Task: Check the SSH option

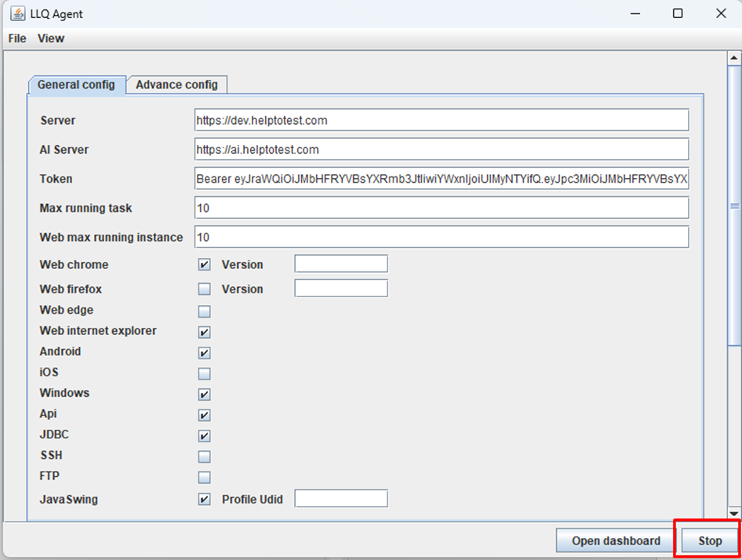Action: point(204,456)
